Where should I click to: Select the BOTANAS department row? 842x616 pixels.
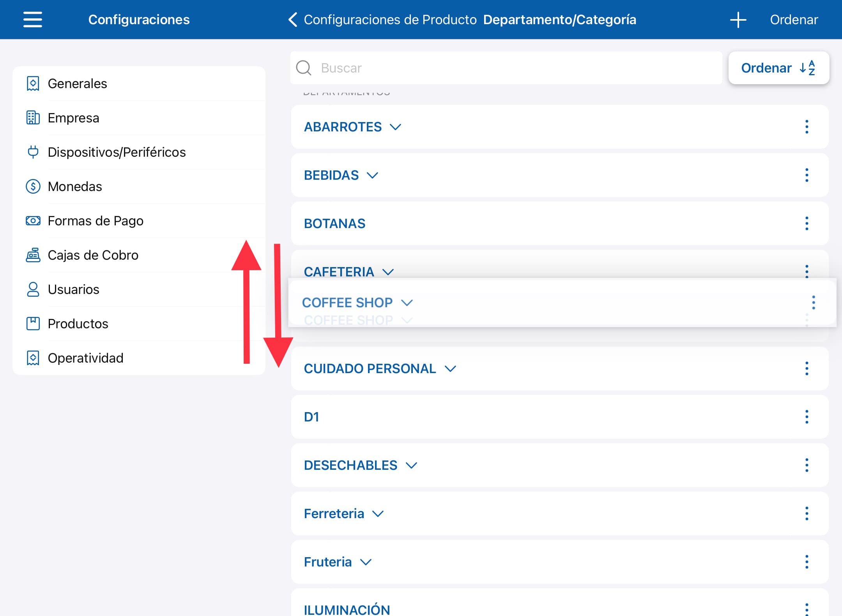click(x=560, y=223)
